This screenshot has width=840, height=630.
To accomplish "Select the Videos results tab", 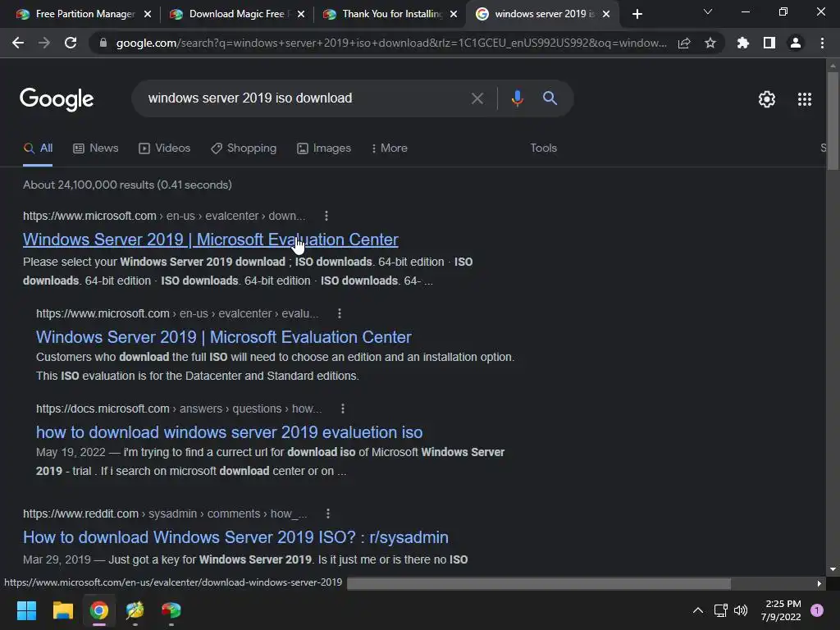I will 164,148.
